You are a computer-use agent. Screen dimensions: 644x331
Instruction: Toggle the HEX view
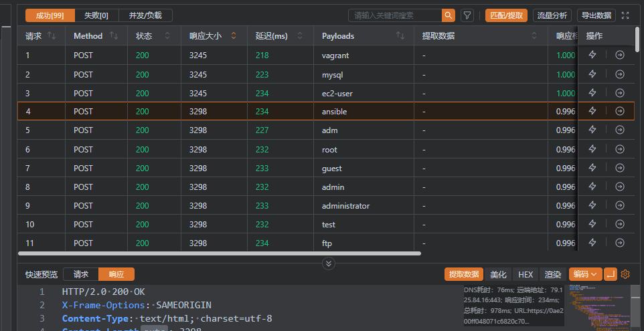(x=526, y=274)
